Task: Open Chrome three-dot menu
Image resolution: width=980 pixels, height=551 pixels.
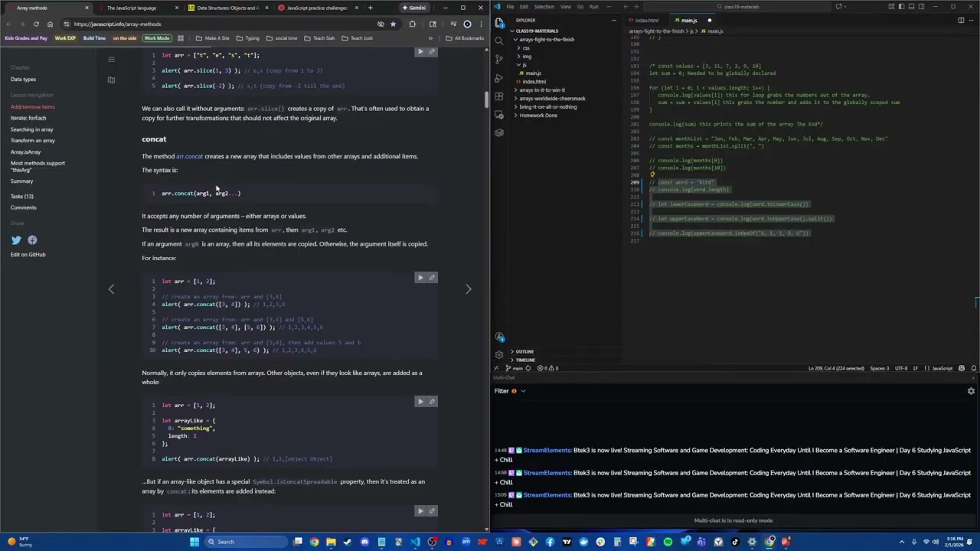Action: tap(481, 24)
